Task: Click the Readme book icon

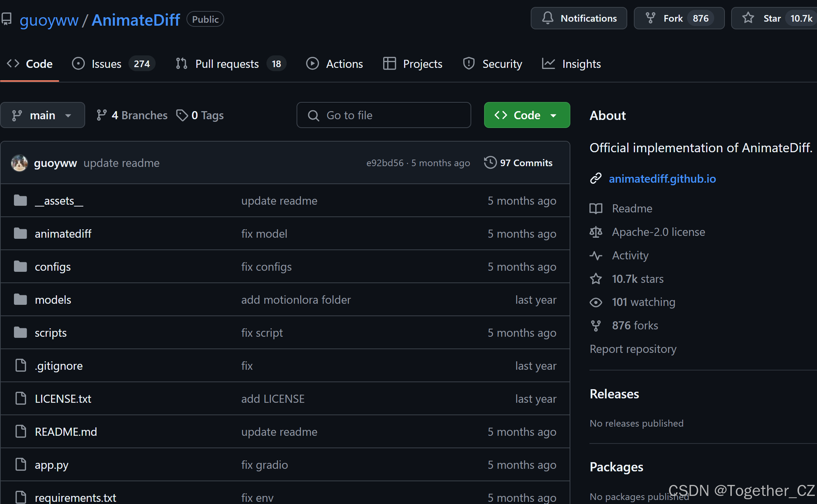Action: pyautogui.click(x=596, y=209)
